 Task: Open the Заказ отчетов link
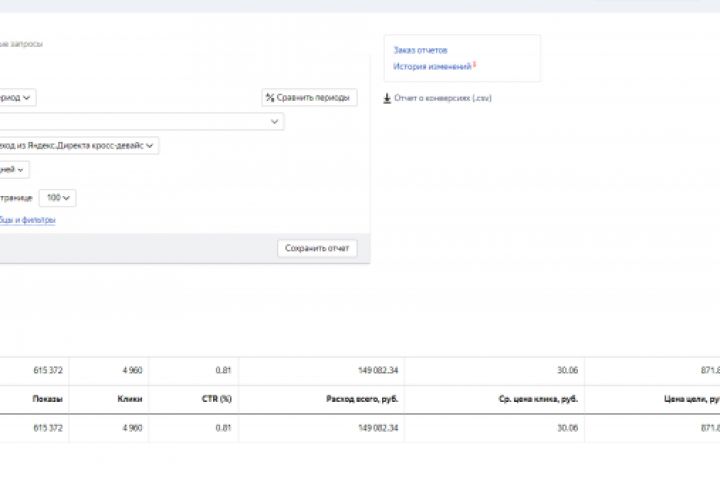tap(420, 50)
